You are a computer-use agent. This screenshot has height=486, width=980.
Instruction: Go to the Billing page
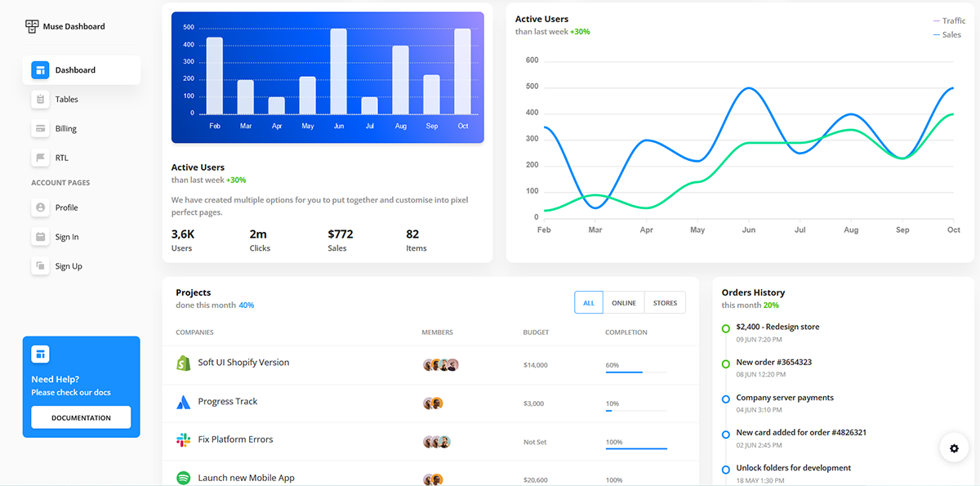(82, 129)
